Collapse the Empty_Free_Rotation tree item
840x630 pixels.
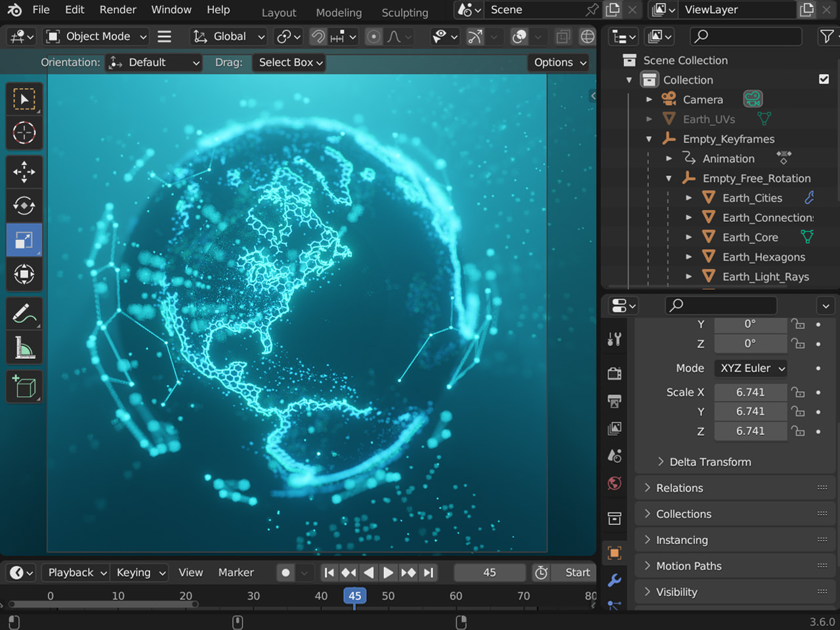tap(669, 178)
